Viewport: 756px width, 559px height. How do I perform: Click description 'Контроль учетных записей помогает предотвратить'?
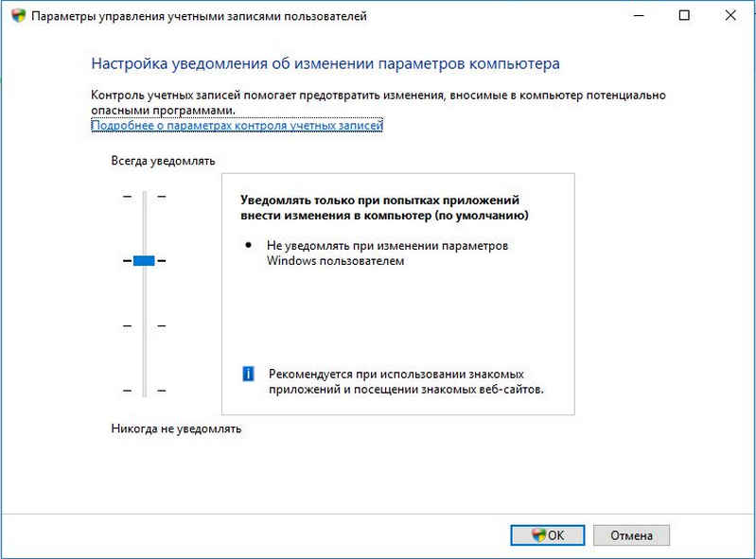tap(236, 95)
